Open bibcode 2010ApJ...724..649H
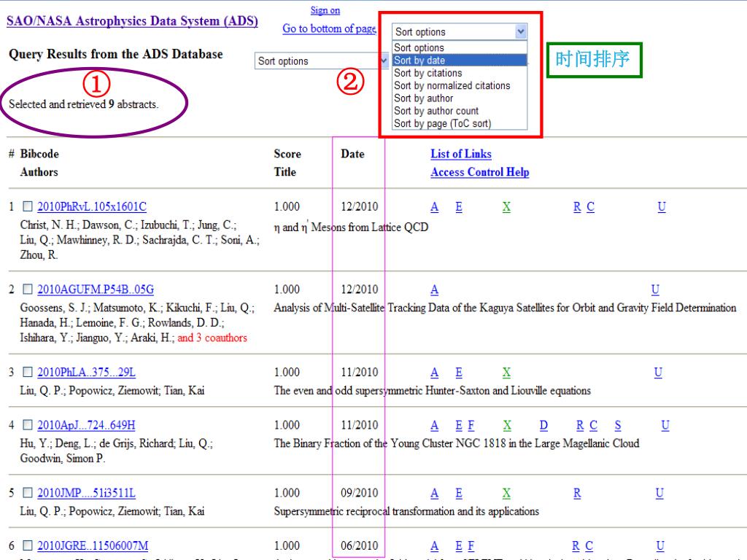 [86, 425]
